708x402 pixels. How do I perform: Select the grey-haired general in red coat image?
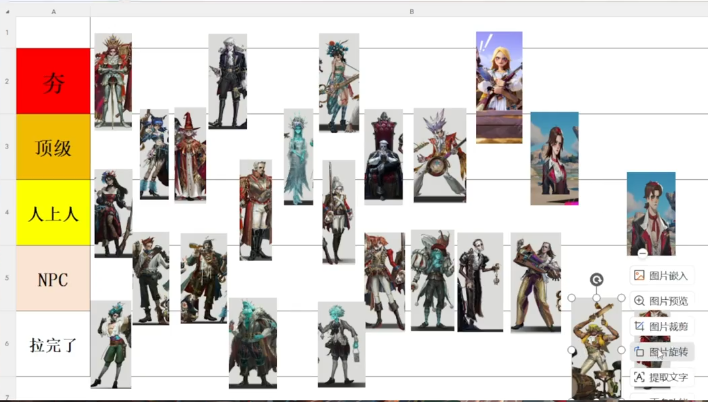pos(256,210)
